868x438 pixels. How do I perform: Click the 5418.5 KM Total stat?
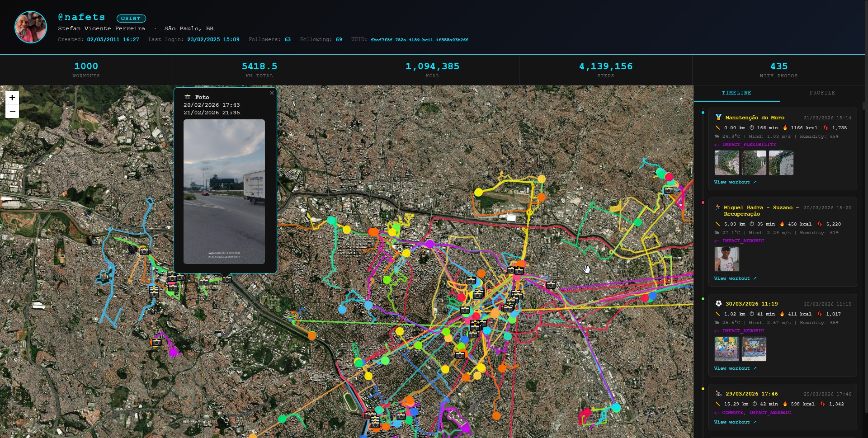tap(259, 70)
